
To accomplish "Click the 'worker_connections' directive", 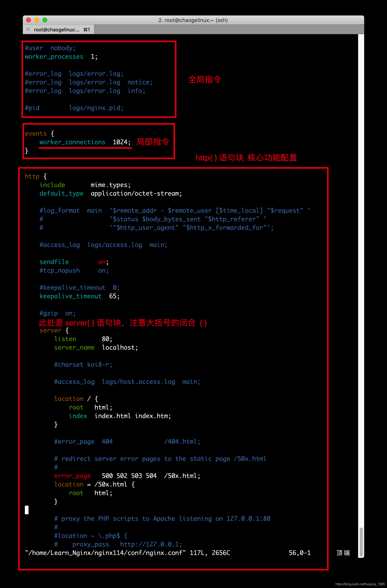I will point(72,142).
